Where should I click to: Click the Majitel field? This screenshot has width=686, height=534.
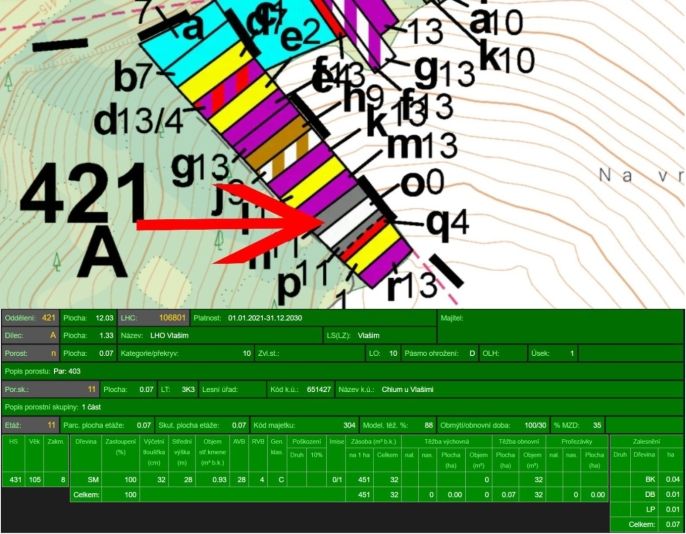pyautogui.click(x=561, y=327)
